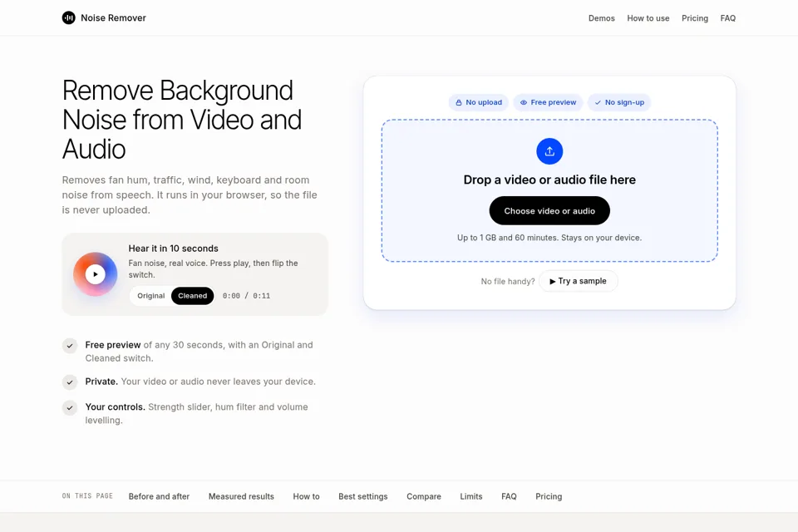Click the Free preview badge label
The height and width of the screenshot is (532, 798).
[x=554, y=102]
